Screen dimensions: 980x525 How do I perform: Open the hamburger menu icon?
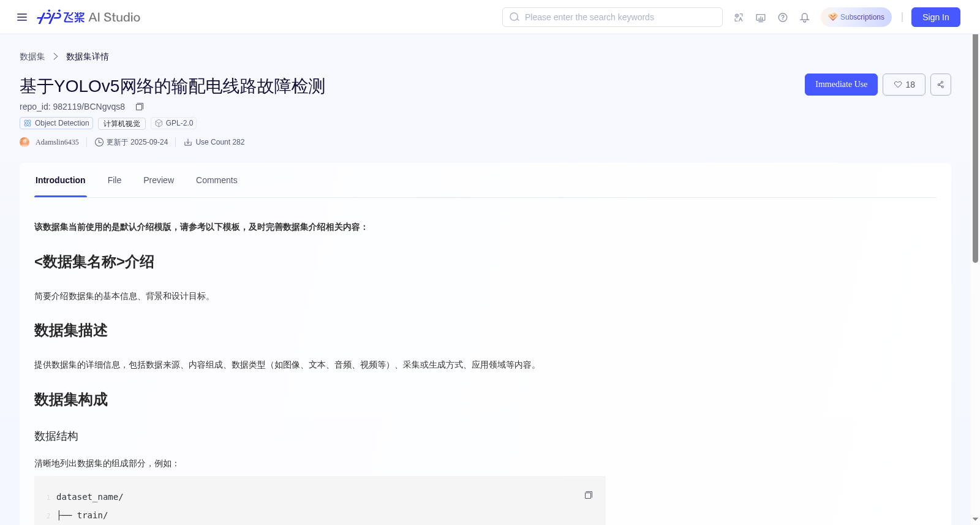pyautogui.click(x=22, y=17)
